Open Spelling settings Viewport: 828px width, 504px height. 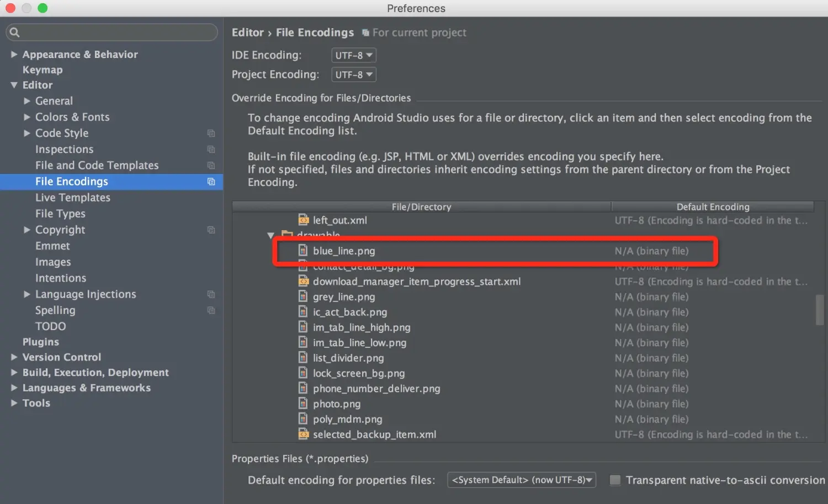tap(55, 310)
